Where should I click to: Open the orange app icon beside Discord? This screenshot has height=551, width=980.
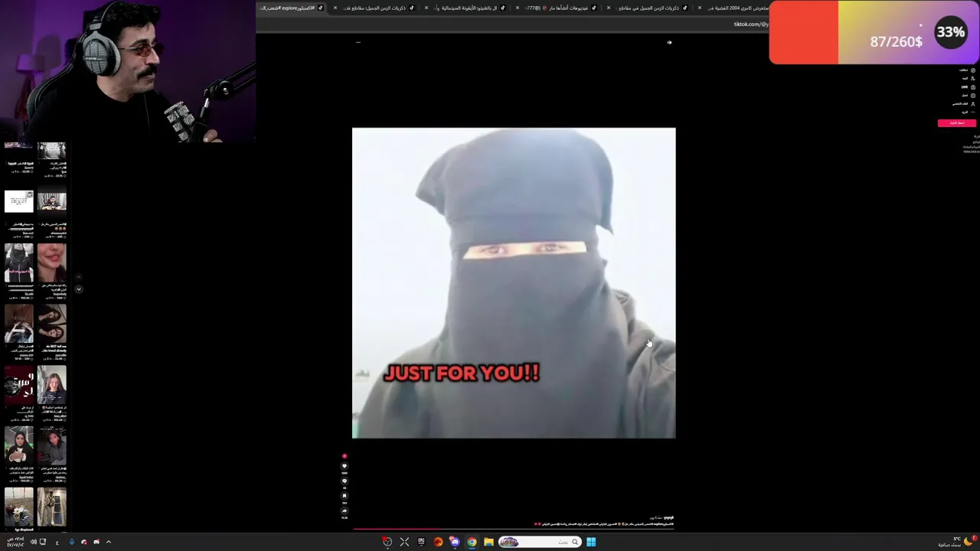(x=438, y=542)
